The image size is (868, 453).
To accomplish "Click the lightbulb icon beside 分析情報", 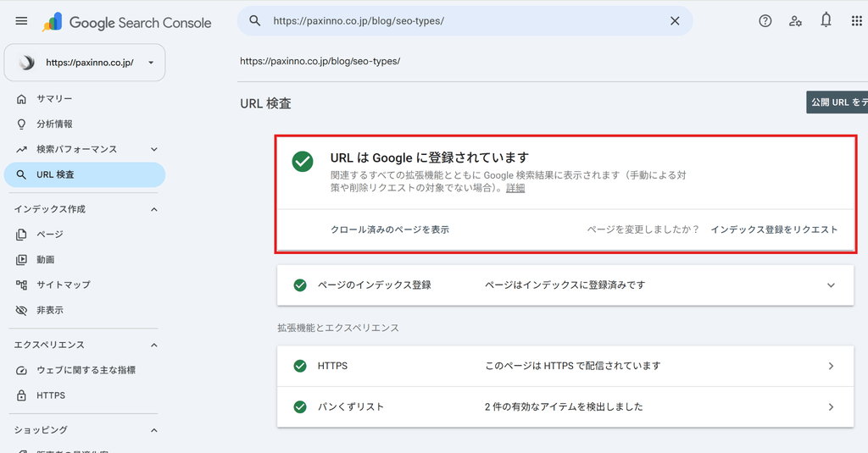I will click(x=21, y=124).
